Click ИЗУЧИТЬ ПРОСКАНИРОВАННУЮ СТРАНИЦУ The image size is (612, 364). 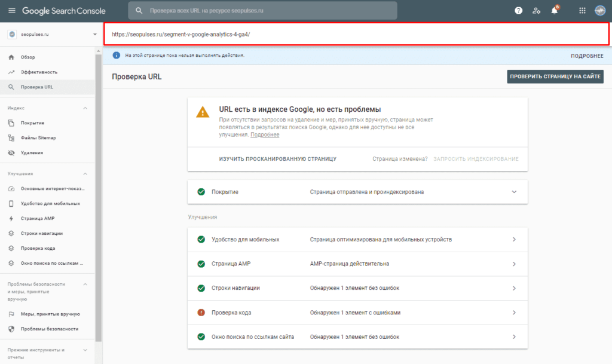[277, 159]
